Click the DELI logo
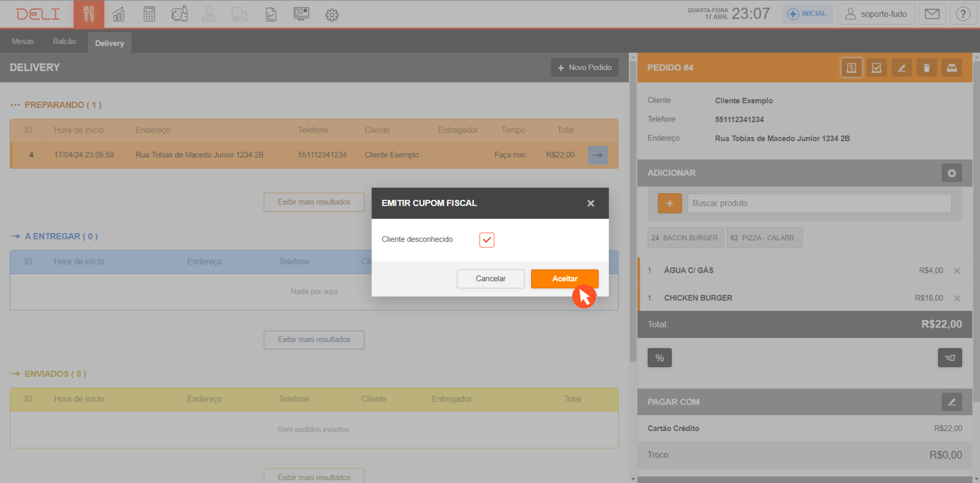The height and width of the screenshot is (483, 980). click(38, 14)
